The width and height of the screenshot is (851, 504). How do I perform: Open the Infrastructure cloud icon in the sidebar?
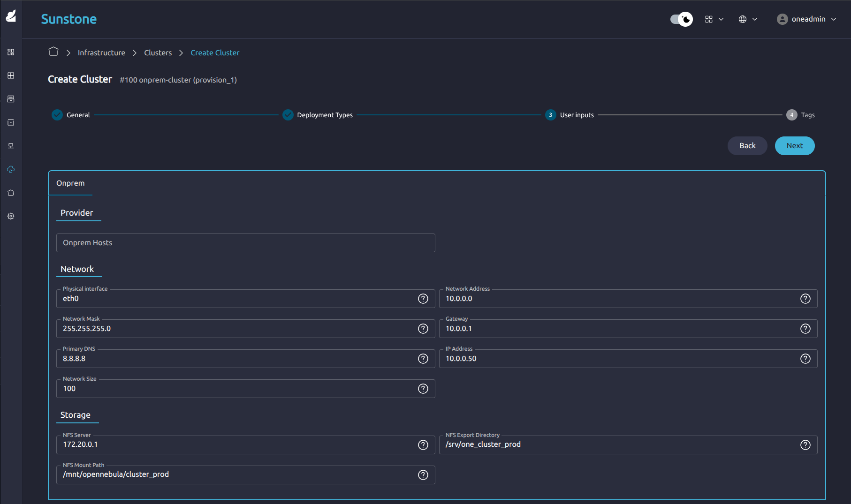point(11,169)
